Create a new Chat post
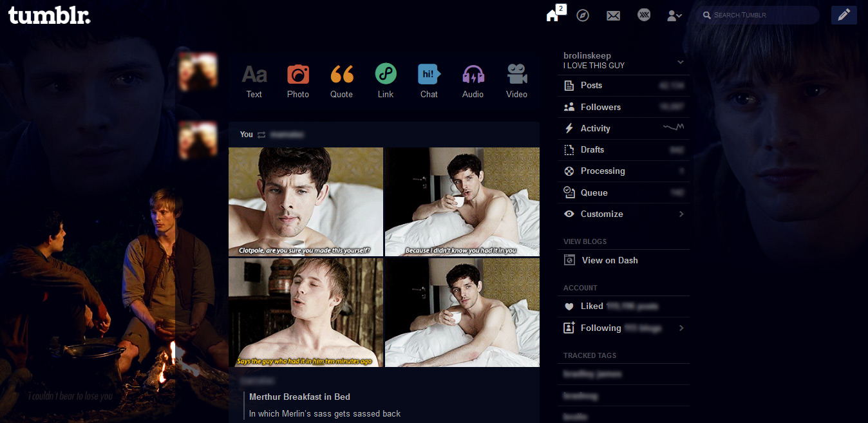This screenshot has height=423, width=868. tap(429, 82)
